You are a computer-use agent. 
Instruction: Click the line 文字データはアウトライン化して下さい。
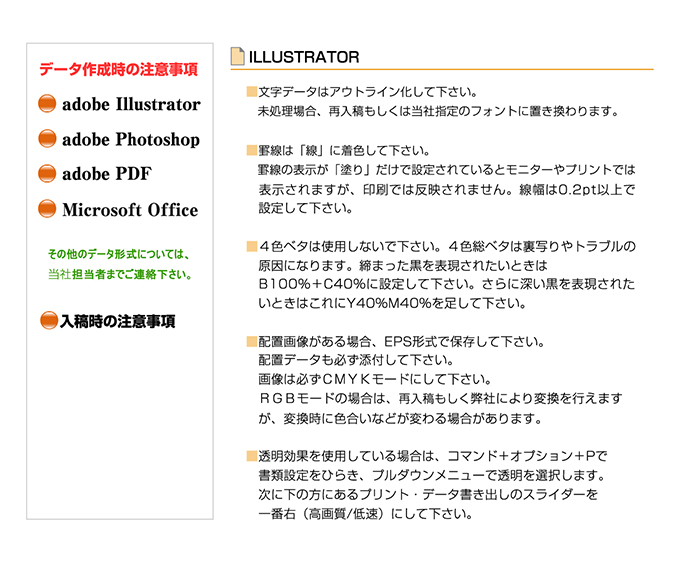pyautogui.click(x=368, y=92)
